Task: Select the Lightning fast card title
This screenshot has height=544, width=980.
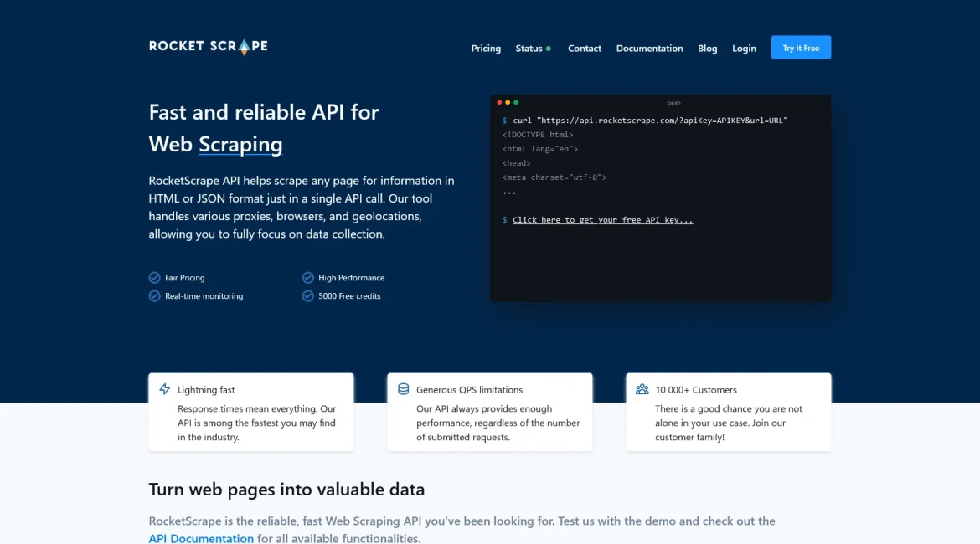Action: pos(206,390)
